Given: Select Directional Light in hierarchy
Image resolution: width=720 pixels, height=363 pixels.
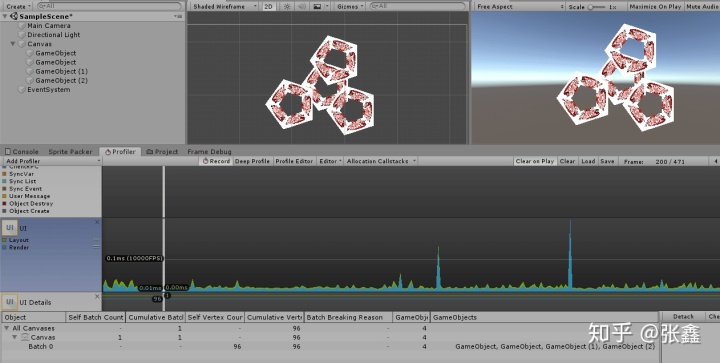Looking at the screenshot, I should coord(53,35).
